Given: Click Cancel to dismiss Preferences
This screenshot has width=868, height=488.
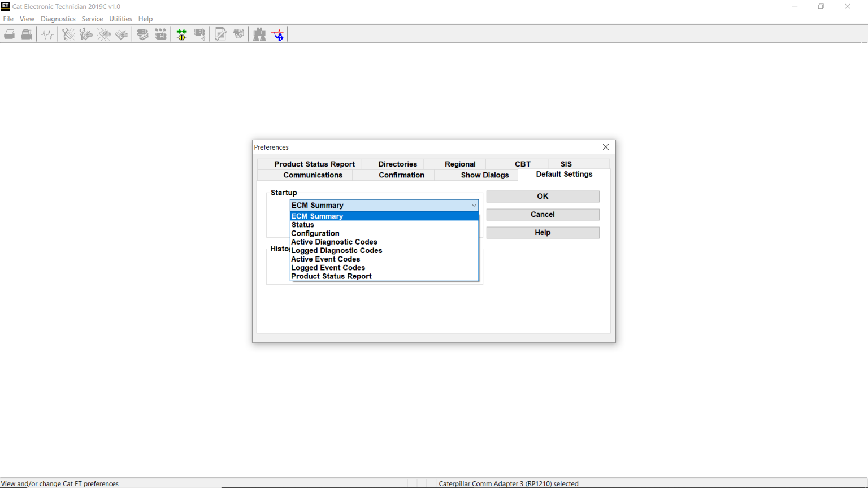Looking at the screenshot, I should coord(542,214).
